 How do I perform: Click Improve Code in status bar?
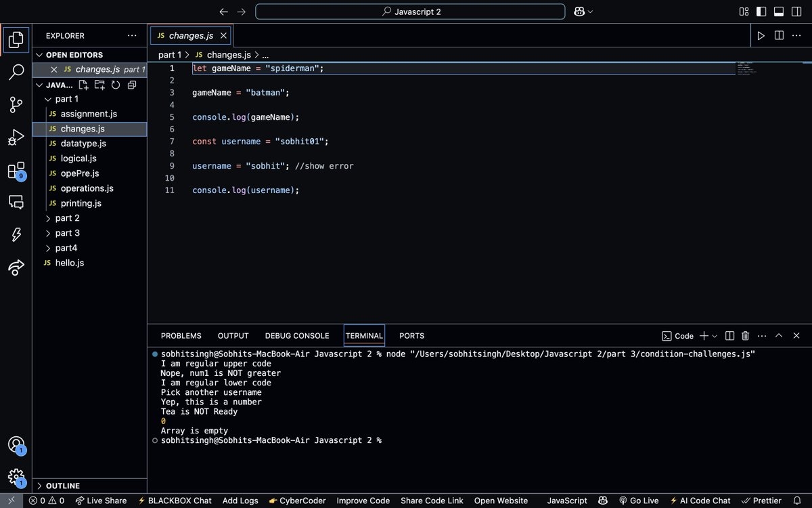tap(363, 501)
